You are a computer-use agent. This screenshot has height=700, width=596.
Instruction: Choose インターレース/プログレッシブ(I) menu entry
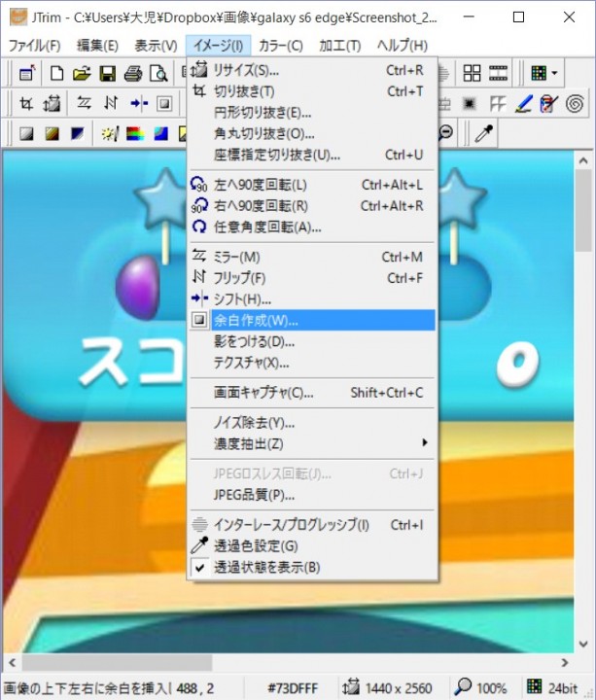point(312,525)
